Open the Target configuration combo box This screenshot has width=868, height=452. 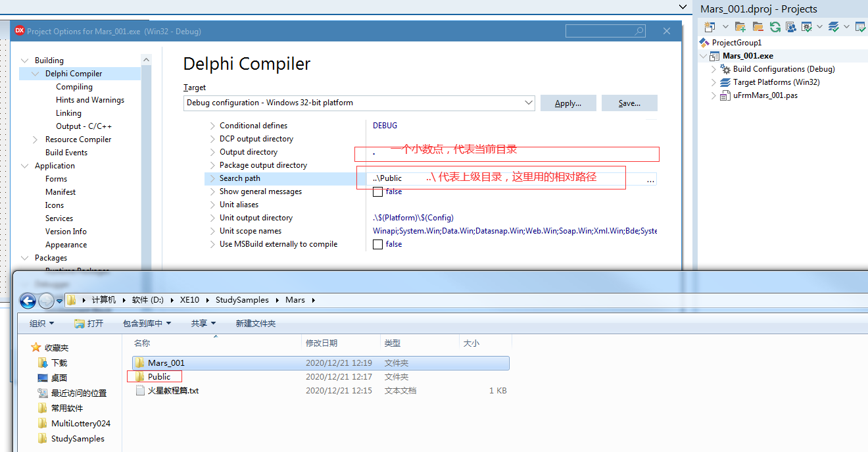point(359,103)
